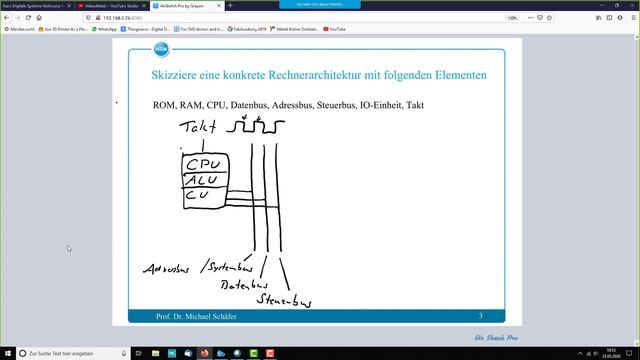The height and width of the screenshot is (360, 640).
Task: Open the Firefox taskbar icon
Action: pyautogui.click(x=204, y=353)
